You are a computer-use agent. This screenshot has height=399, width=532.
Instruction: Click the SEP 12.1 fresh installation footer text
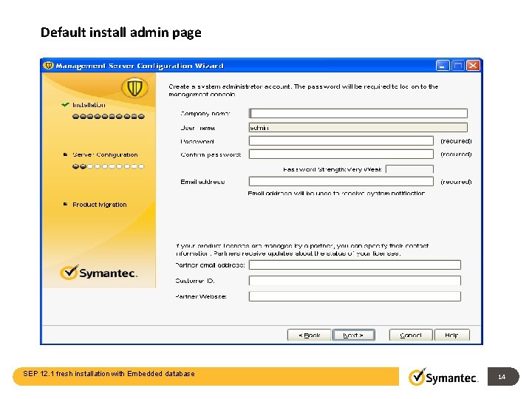(109, 374)
